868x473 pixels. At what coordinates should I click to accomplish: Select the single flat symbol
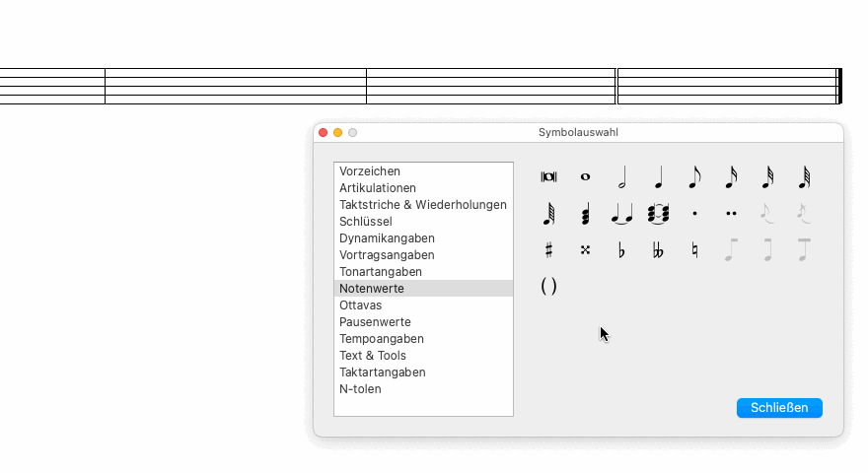(x=621, y=250)
